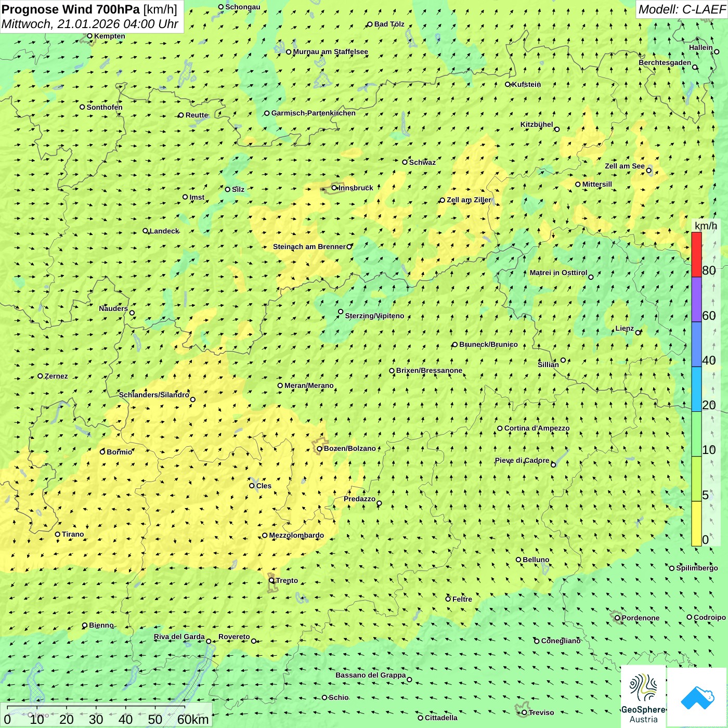This screenshot has width=728, height=728.
Task: Click the Zernez station marker
Action: [40, 376]
